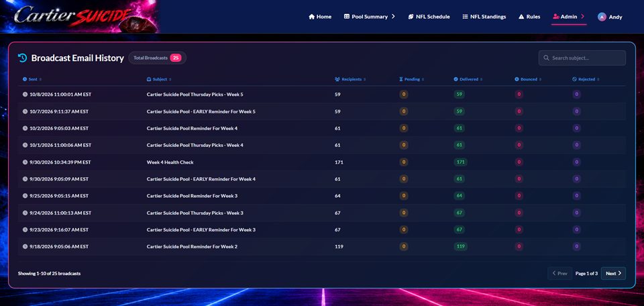The height and width of the screenshot is (306, 644).
Task: Click clock icon for 10/7/2026 9:11:37 AM row
Action: pyautogui.click(x=25, y=111)
